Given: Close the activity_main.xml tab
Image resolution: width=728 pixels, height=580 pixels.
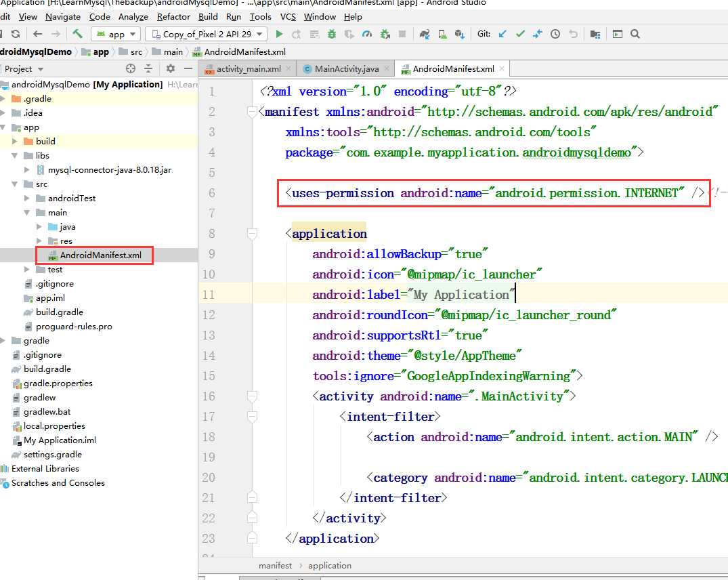Looking at the screenshot, I should point(289,69).
